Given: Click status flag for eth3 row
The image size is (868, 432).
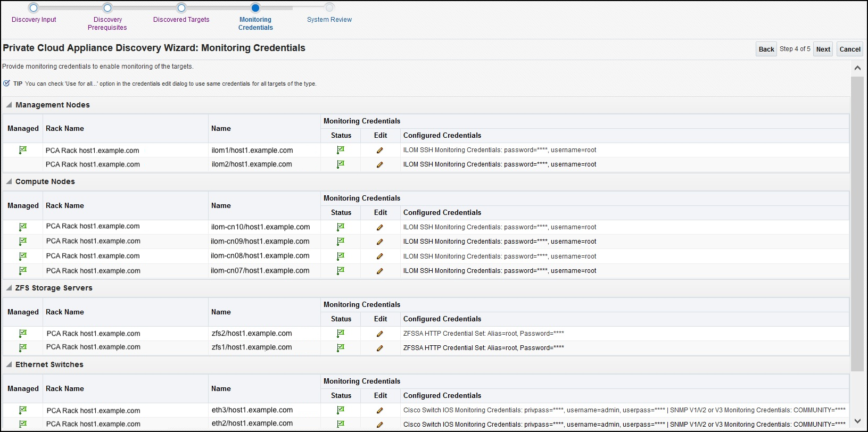Looking at the screenshot, I should [x=341, y=410].
